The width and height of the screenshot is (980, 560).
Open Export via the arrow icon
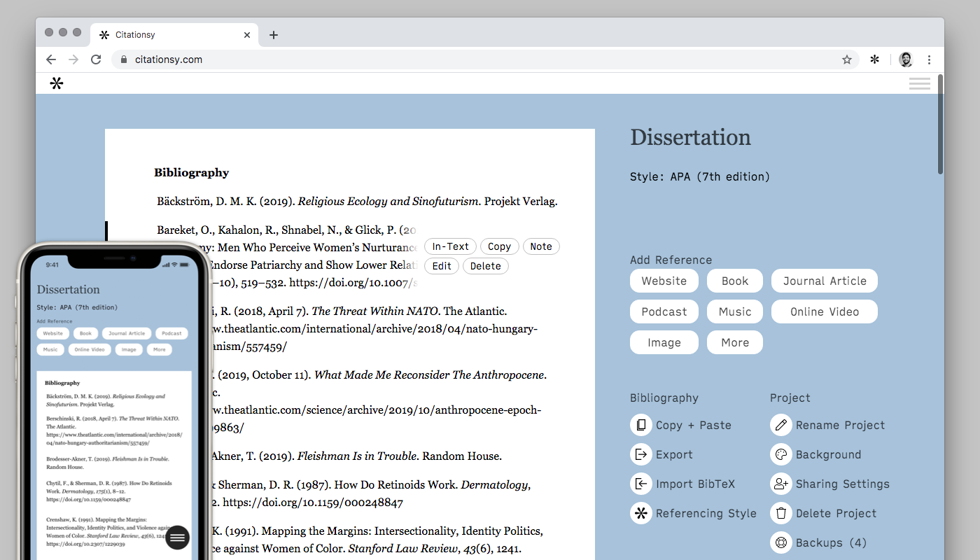[640, 454]
